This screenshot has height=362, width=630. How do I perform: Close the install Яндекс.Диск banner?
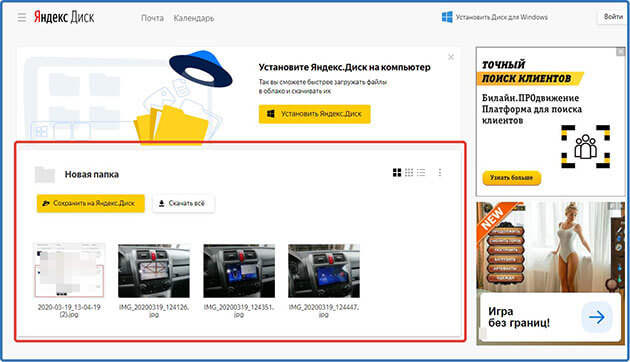click(x=451, y=57)
